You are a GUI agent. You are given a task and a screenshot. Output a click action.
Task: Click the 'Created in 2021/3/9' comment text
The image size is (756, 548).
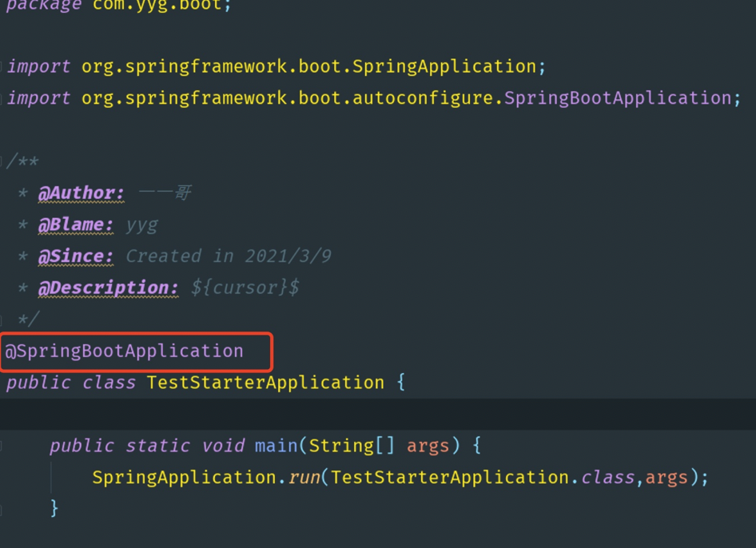tap(229, 256)
